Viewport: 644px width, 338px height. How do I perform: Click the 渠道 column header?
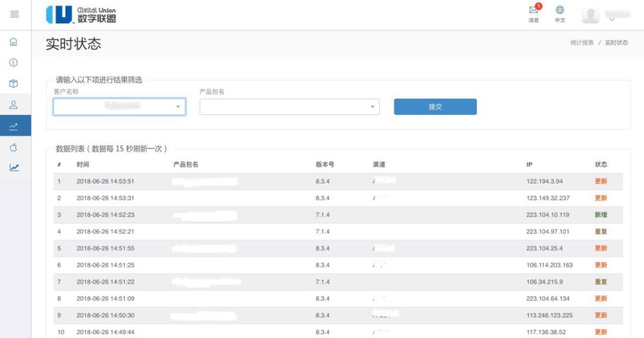pyautogui.click(x=379, y=165)
